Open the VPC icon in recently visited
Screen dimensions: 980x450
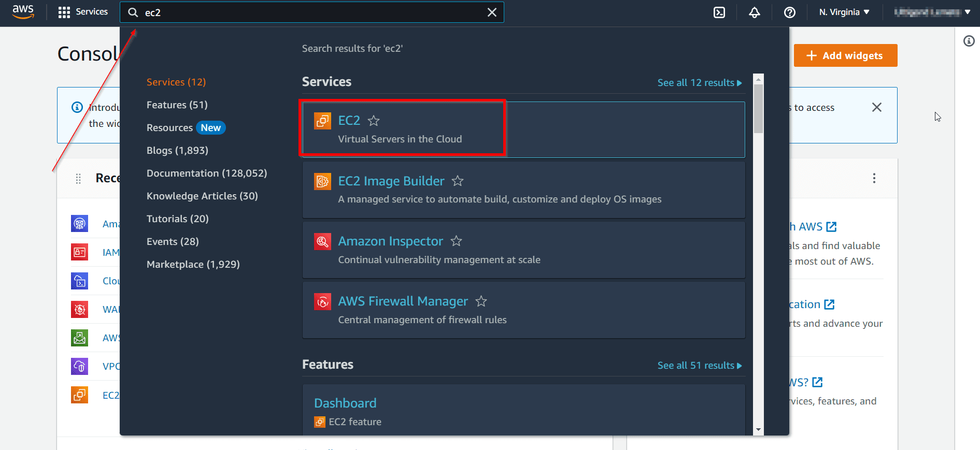79,366
